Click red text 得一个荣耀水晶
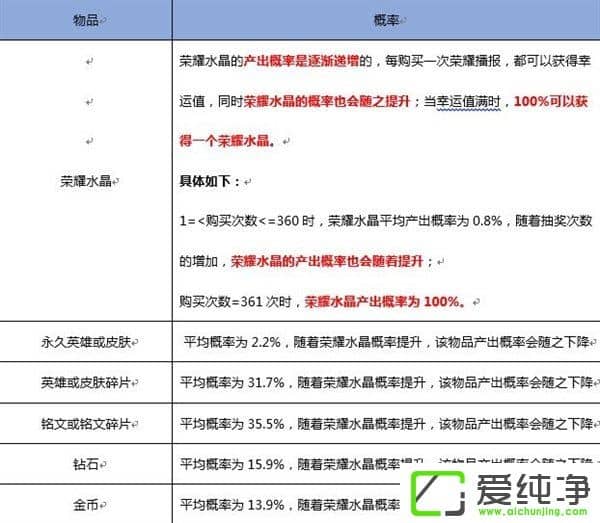The width and height of the screenshot is (600, 523). (227, 141)
